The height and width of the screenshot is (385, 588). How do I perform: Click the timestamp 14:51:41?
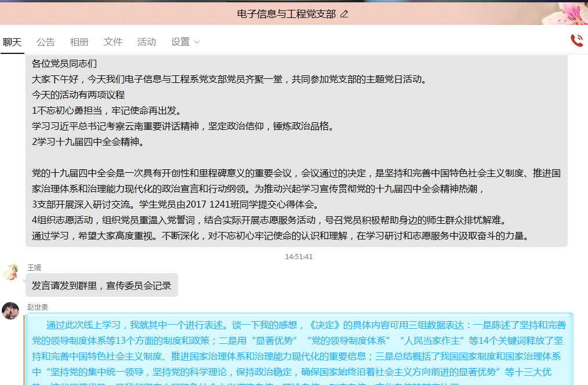(299, 257)
